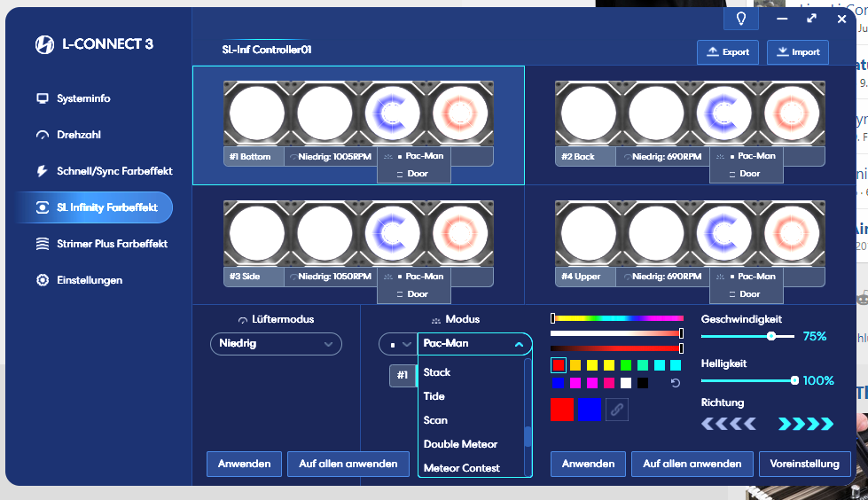Click the Export button
The image size is (868, 500).
point(727,52)
